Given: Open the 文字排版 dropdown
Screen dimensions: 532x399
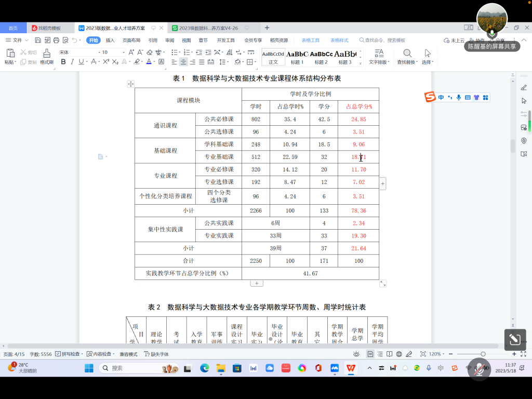Looking at the screenshot, I should point(379,56).
